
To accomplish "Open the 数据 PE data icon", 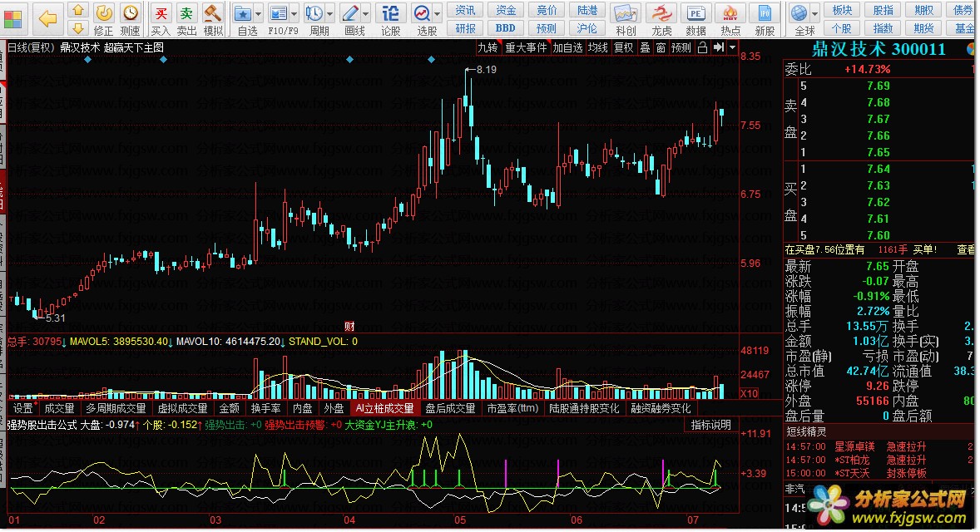I will coord(695,13).
